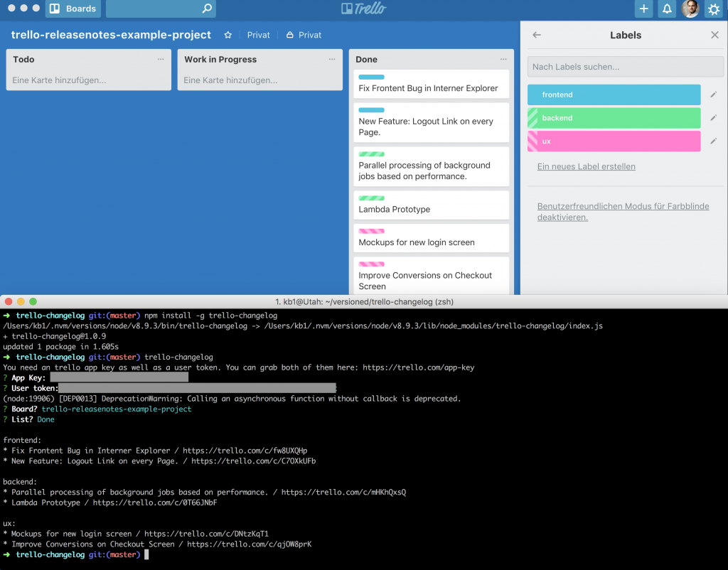The width and height of the screenshot is (728, 570).
Task: Click the Work in Progress list title
Action: coord(220,60)
